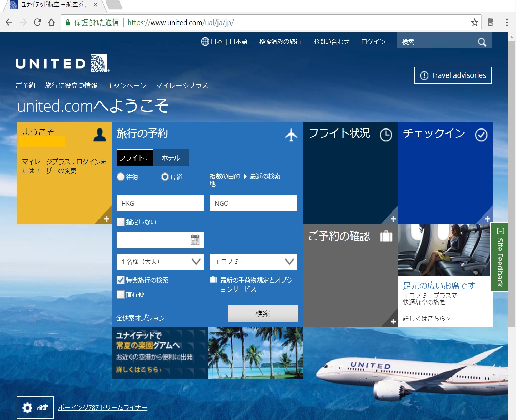516x420 pixels.
Task: Click the user profile silhouette icon
Action: tap(100, 135)
